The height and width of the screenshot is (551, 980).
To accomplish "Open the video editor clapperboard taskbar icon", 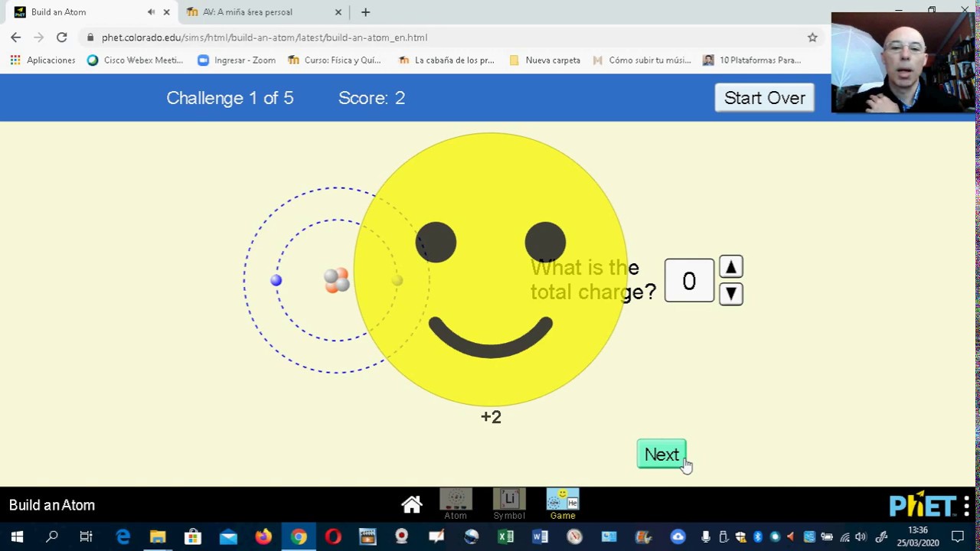I will click(367, 537).
